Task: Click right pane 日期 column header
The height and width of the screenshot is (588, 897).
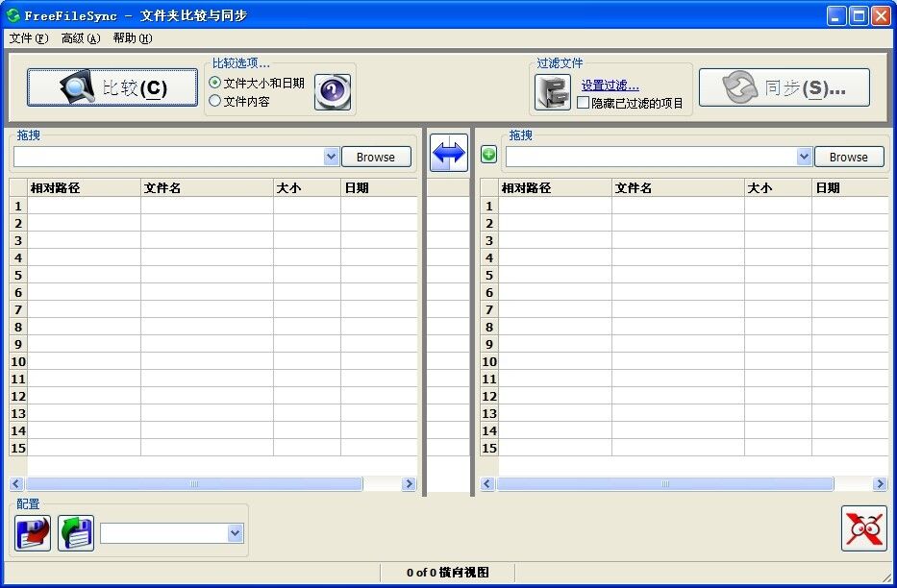Action: [850, 187]
